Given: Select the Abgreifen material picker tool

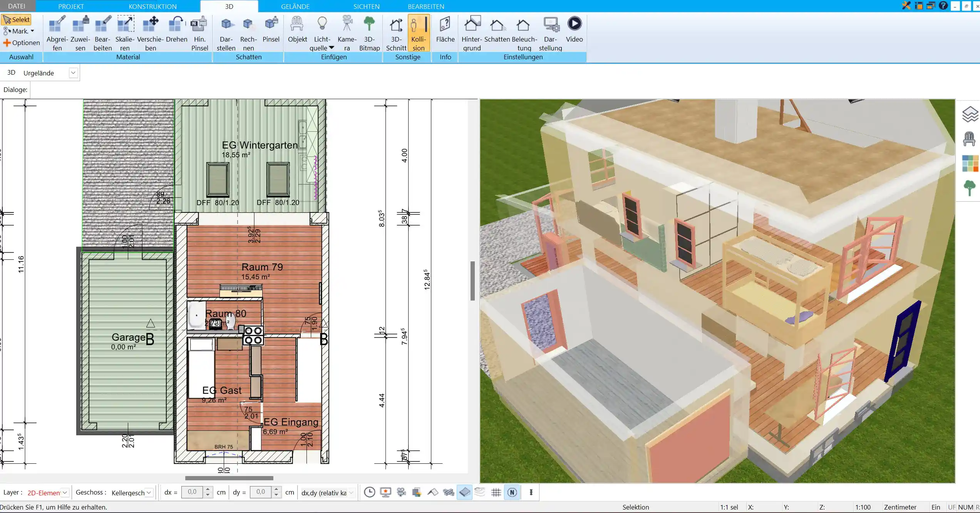Looking at the screenshot, I should click(x=57, y=33).
